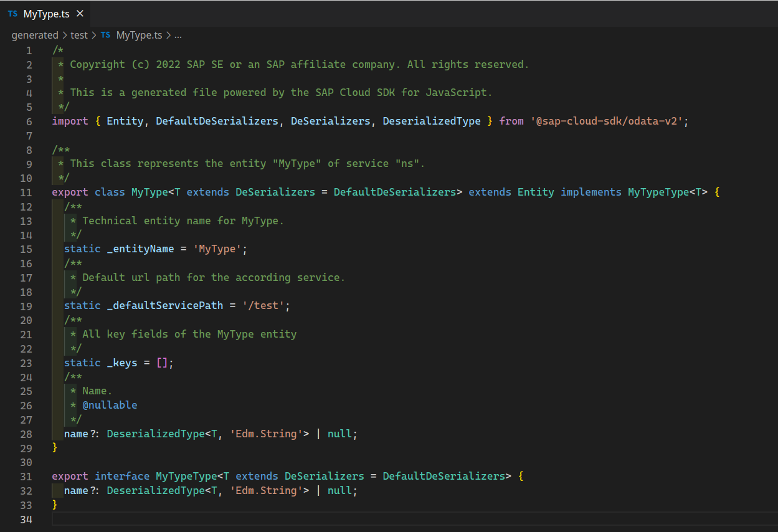Click 'DefaultDeSerializers' on line 6
The image size is (778, 532).
coord(217,121)
